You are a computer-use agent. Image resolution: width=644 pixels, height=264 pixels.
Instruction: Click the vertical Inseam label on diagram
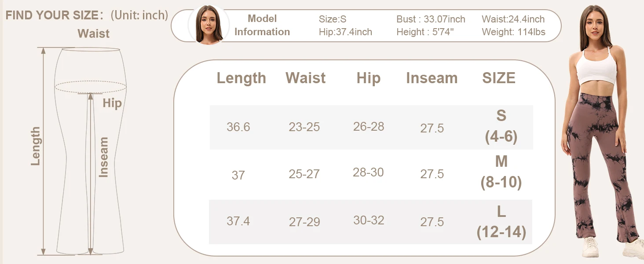103,157
